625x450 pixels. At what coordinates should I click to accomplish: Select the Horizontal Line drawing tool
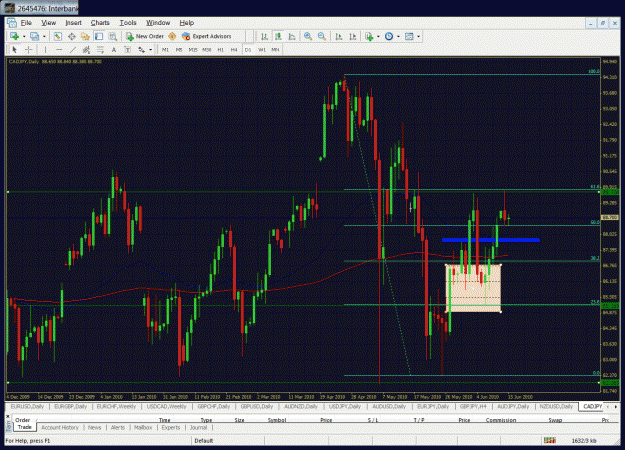[59, 49]
